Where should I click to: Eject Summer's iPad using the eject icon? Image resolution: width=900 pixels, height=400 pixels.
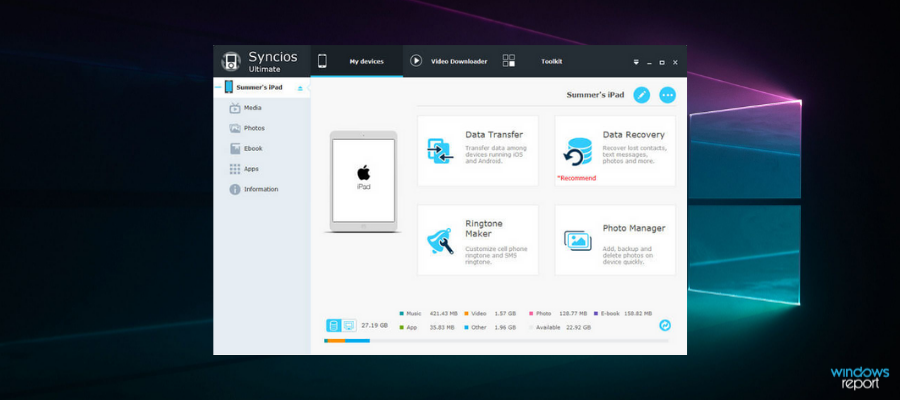coord(300,88)
